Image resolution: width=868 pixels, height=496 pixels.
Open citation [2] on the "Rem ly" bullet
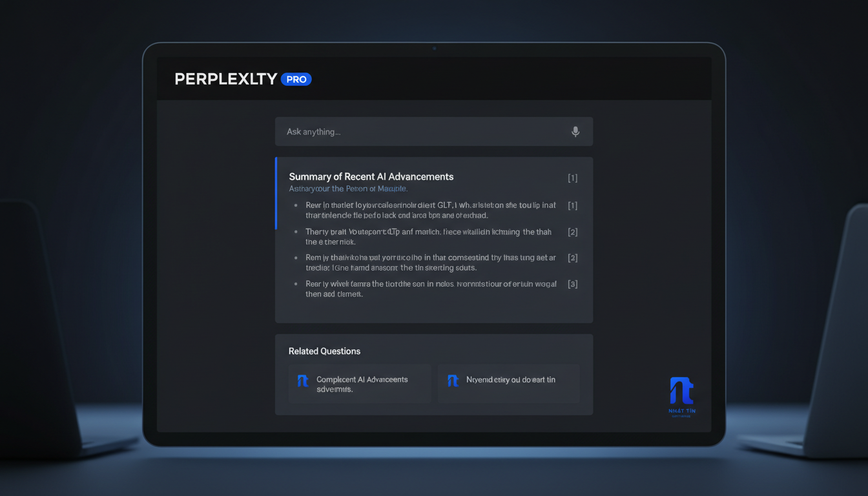click(573, 258)
